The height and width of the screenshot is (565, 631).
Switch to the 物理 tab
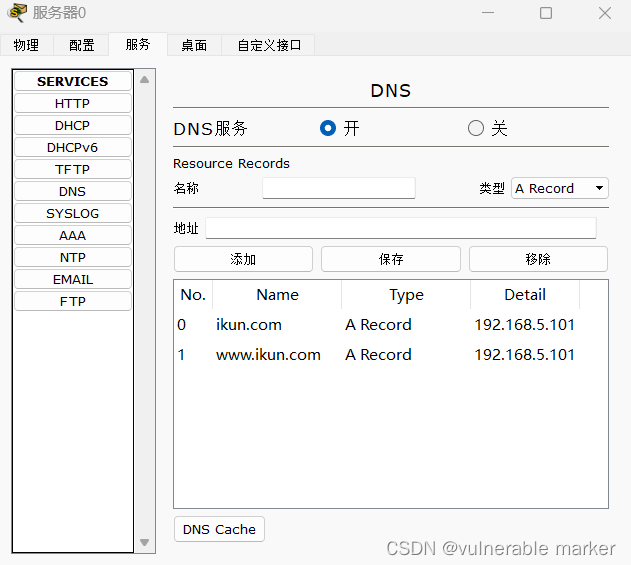(27, 45)
